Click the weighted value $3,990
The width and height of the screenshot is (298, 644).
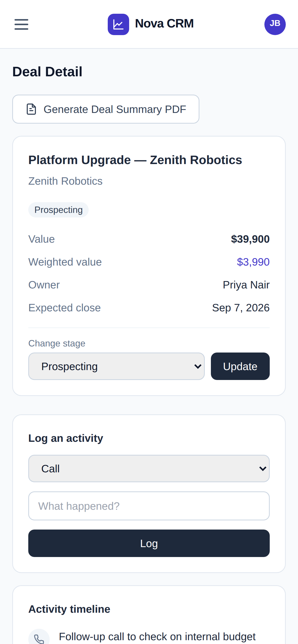coord(253,262)
